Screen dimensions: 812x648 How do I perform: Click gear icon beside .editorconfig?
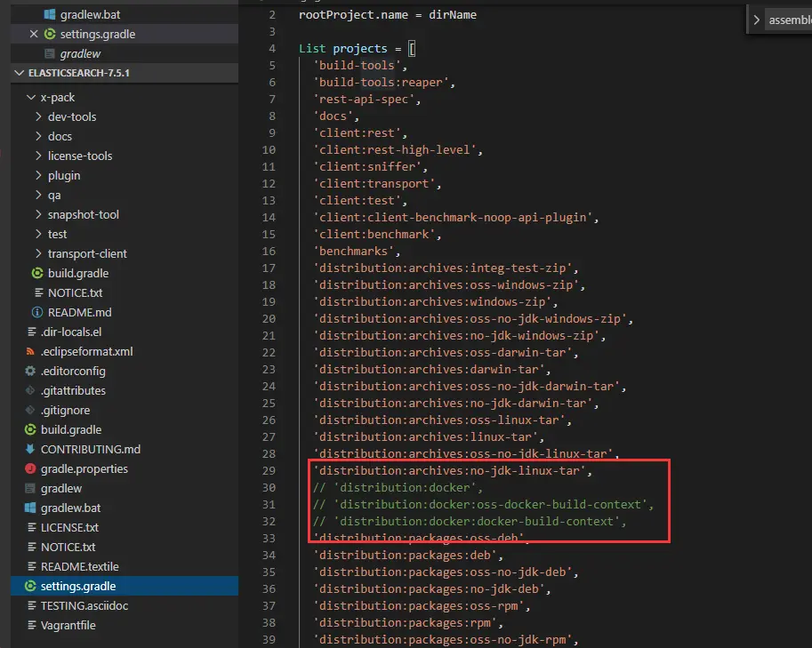[30, 371]
